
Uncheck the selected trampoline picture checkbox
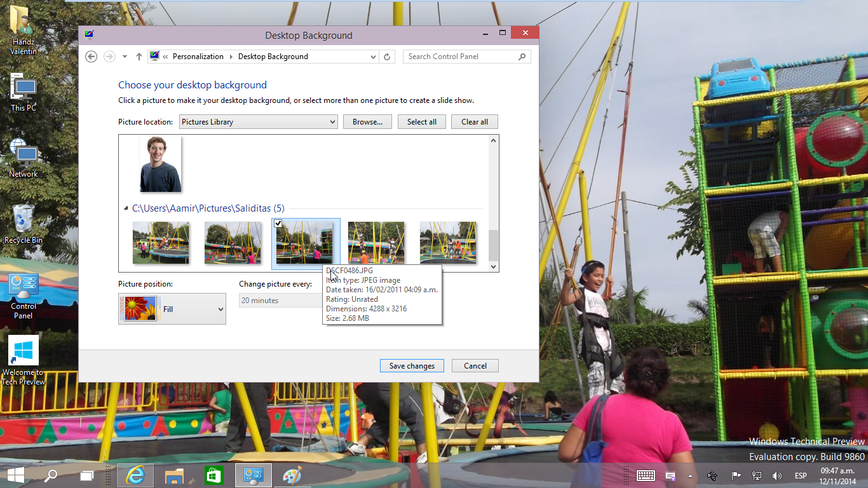pyautogui.click(x=278, y=224)
